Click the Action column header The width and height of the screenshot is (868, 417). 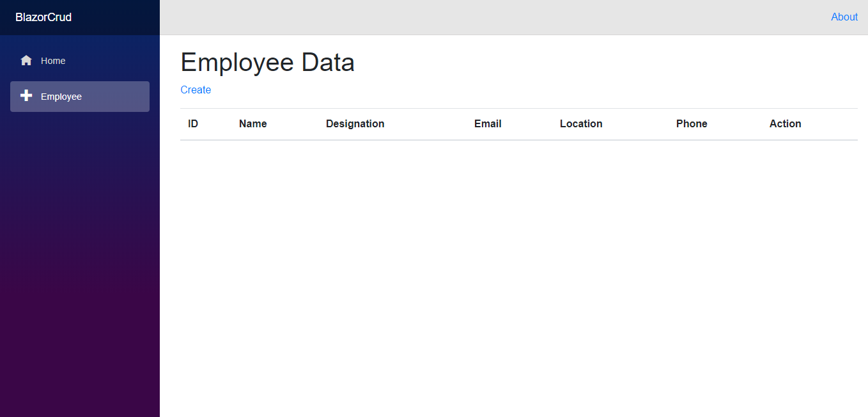pyautogui.click(x=785, y=124)
